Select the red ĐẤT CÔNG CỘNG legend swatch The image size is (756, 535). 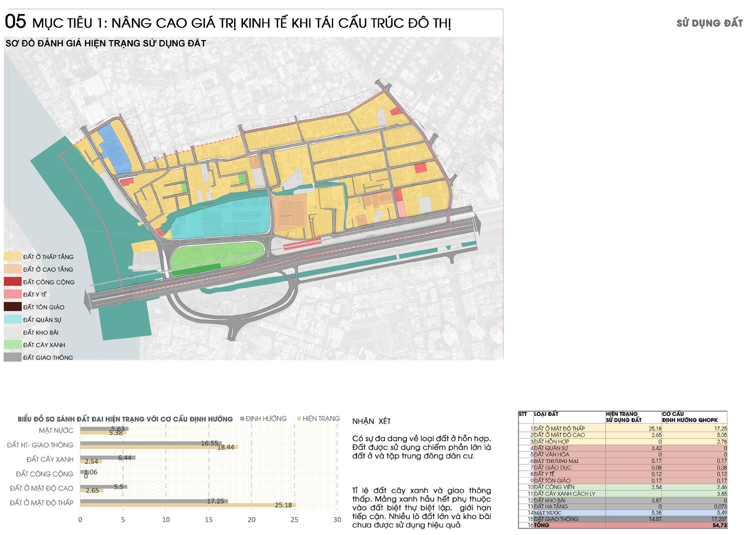click(x=12, y=282)
